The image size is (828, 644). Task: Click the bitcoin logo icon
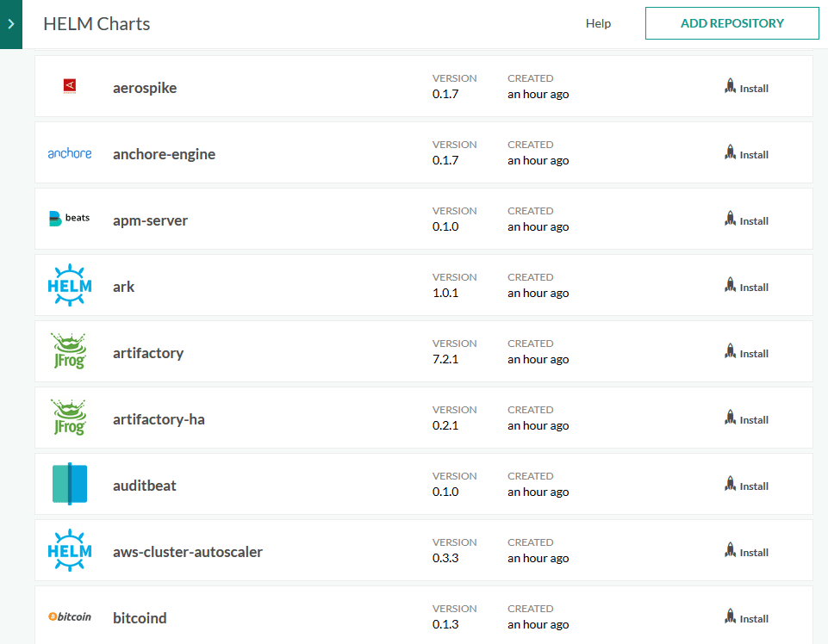tap(70, 617)
